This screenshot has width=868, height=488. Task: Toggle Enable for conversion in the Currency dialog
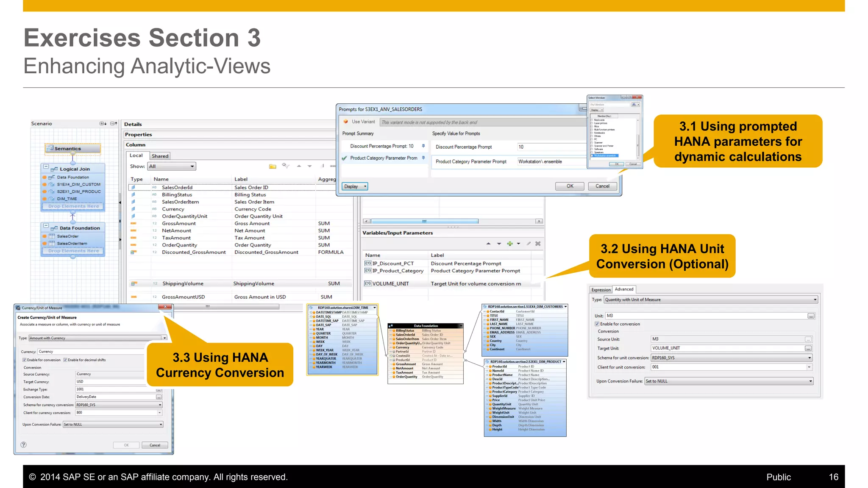tap(25, 360)
